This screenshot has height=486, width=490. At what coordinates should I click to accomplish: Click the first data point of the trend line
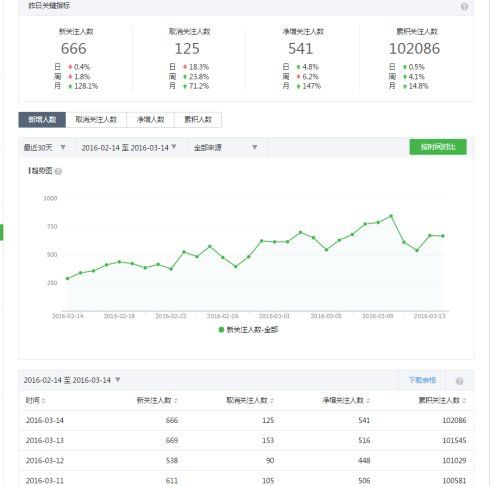pos(68,278)
